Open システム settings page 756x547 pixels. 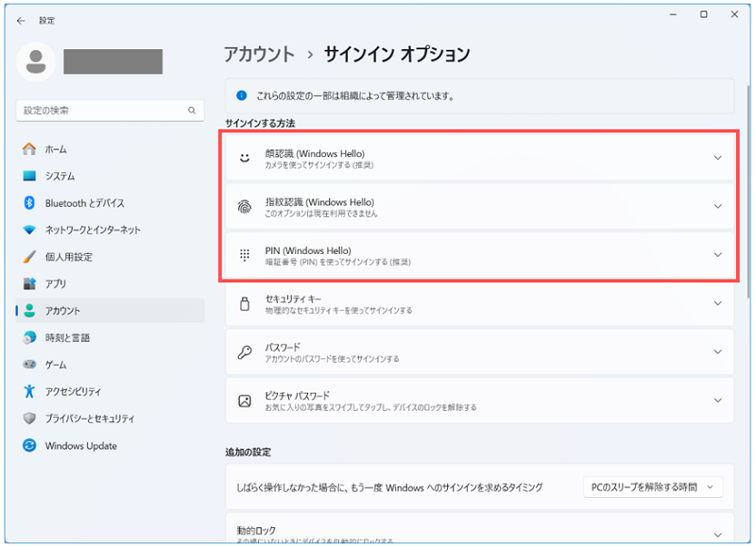tap(111, 176)
